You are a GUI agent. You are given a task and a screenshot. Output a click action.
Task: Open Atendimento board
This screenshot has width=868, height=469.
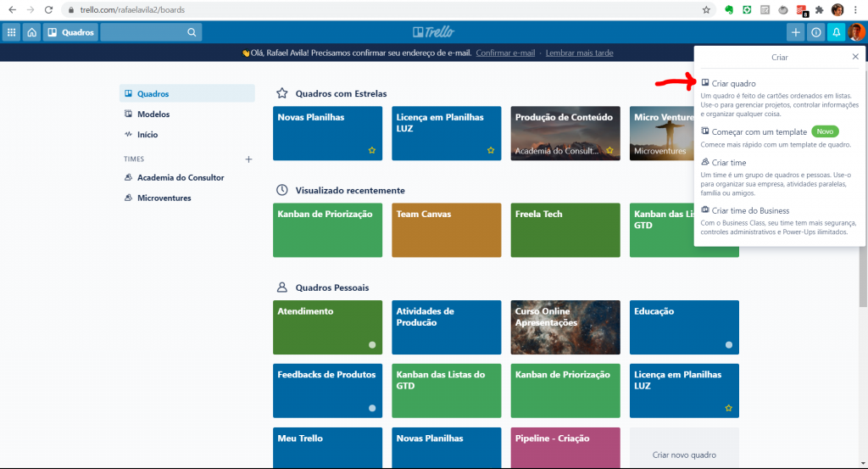[x=327, y=327]
